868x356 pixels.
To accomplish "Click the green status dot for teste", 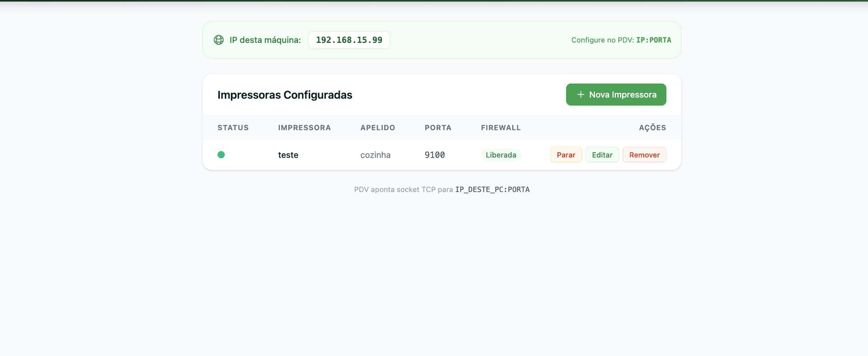I will 221,155.
